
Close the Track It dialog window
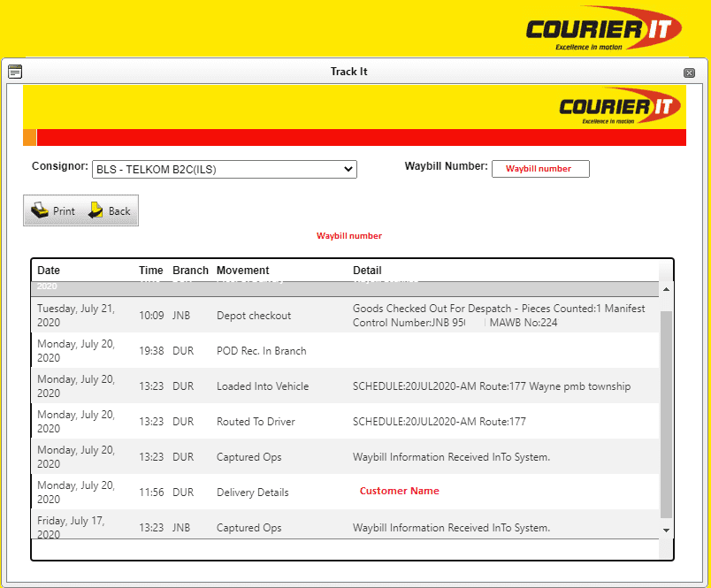click(x=689, y=73)
